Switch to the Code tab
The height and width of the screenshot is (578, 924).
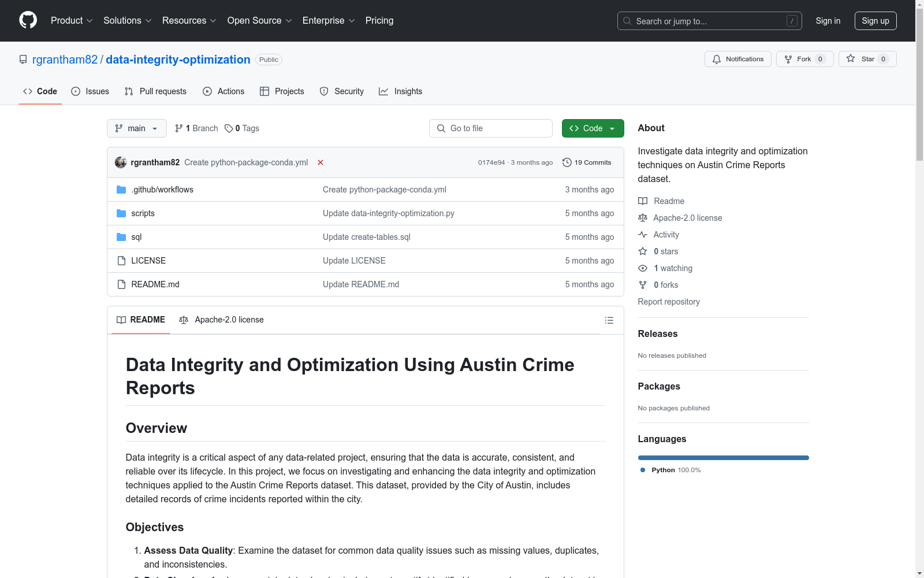40,91
